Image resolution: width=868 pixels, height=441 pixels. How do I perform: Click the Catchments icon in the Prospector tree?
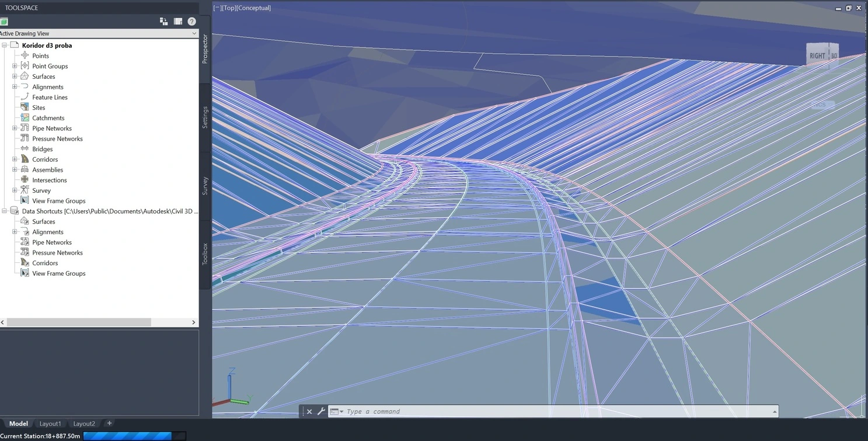click(x=25, y=117)
